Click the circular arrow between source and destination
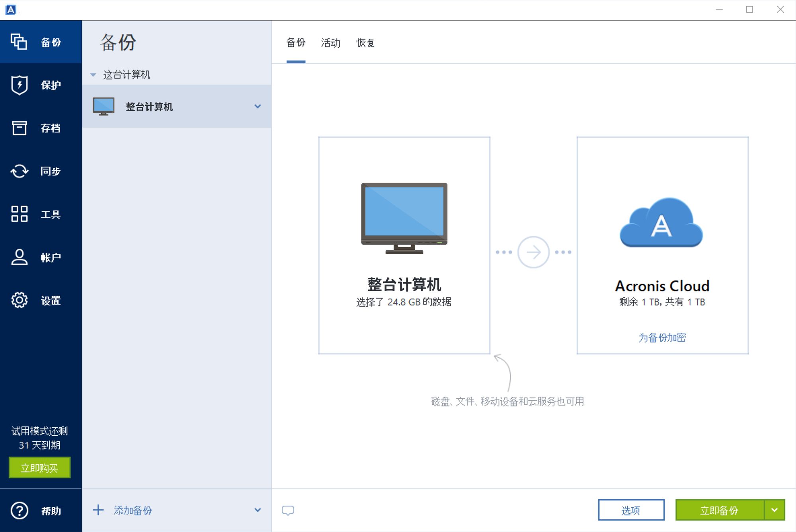796x532 pixels. (x=533, y=252)
